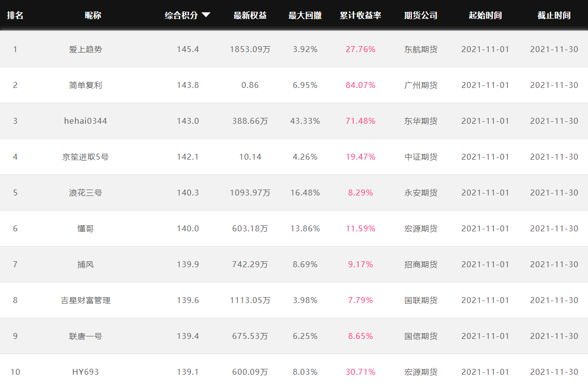Select the HY693 nickname

85,372
